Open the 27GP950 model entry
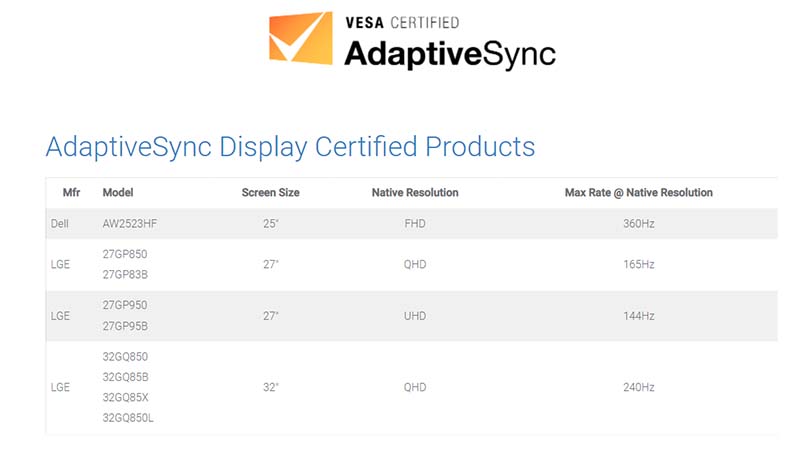Screen dimensions: 800x461 click(125, 305)
